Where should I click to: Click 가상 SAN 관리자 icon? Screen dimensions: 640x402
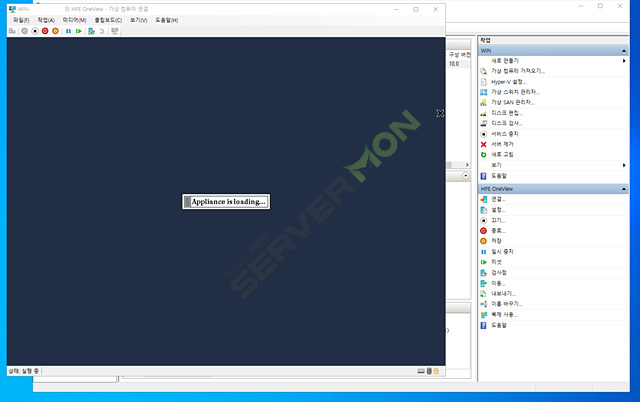[484, 102]
